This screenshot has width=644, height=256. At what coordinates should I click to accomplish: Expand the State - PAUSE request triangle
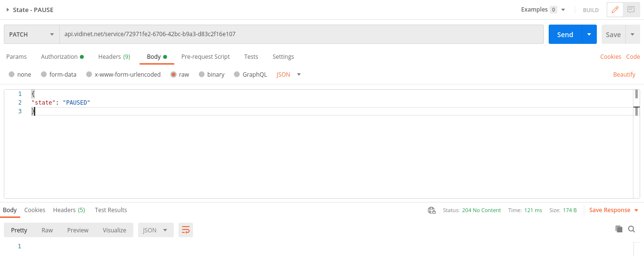(8, 10)
